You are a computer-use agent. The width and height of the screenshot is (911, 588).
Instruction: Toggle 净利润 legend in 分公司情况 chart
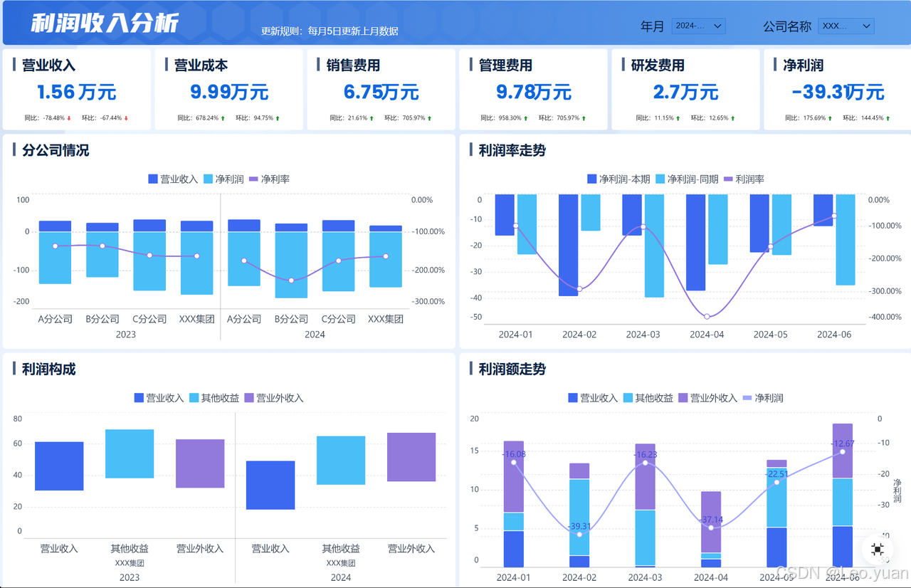click(x=224, y=179)
